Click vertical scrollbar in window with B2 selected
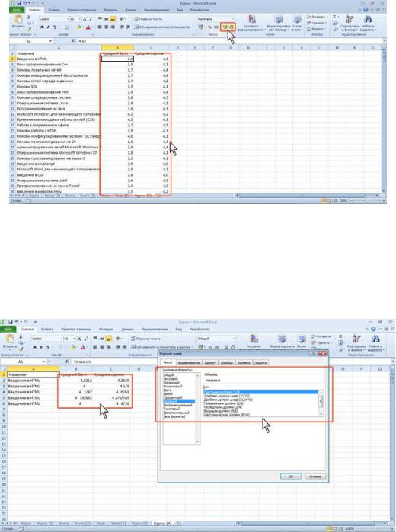The height and width of the screenshot is (532, 396). coord(385,119)
